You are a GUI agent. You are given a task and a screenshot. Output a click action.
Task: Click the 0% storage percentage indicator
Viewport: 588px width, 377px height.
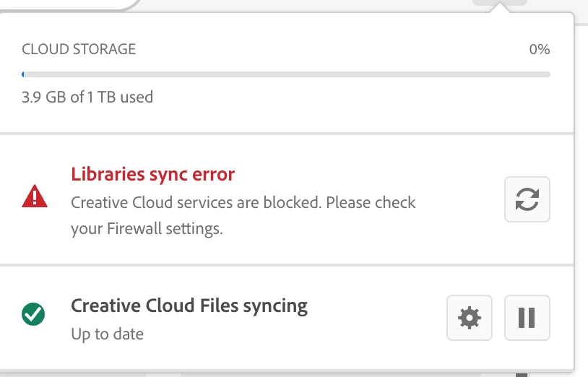pyautogui.click(x=539, y=50)
